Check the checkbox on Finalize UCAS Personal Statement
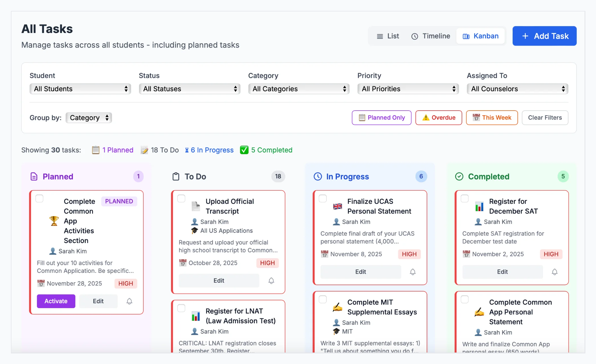596x364 pixels. coord(323,198)
